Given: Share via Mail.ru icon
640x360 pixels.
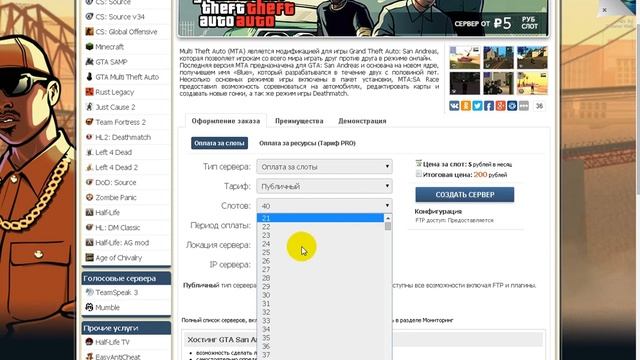Looking at the screenshot, I should pos(512,106).
